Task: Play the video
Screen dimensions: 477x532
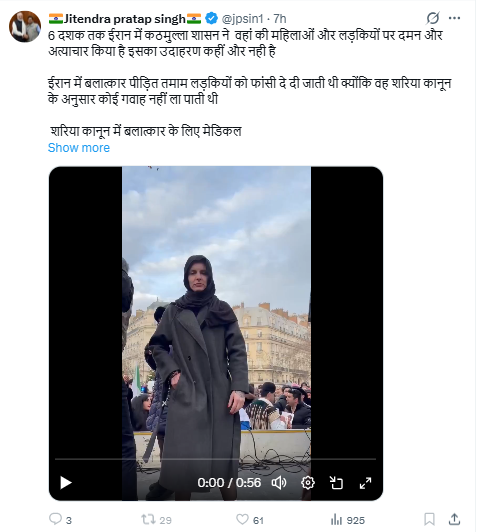Action: [x=66, y=482]
